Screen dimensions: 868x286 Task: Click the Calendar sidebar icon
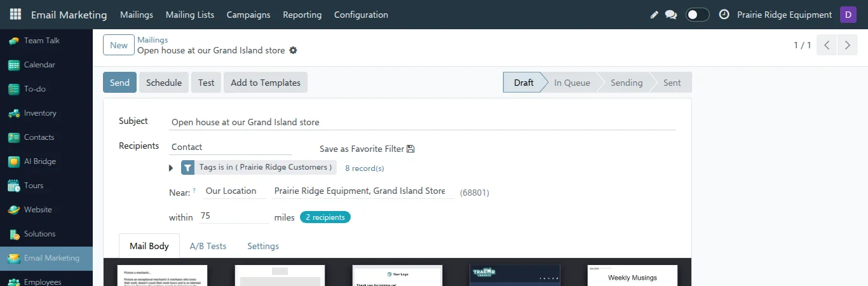point(13,65)
